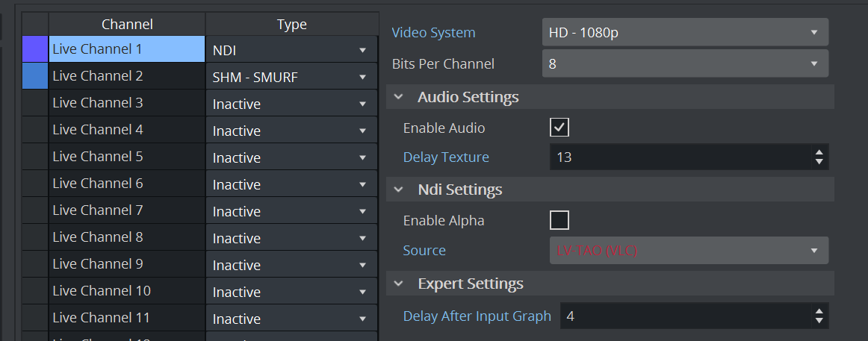868x341 pixels.
Task: Decrease Delay After Input Graph with down arrow
Action: [819, 321]
